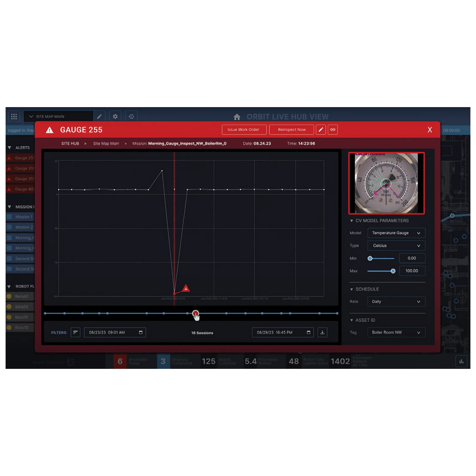Click the link icon in gauge header
This screenshot has height=476, width=476.
click(x=333, y=130)
